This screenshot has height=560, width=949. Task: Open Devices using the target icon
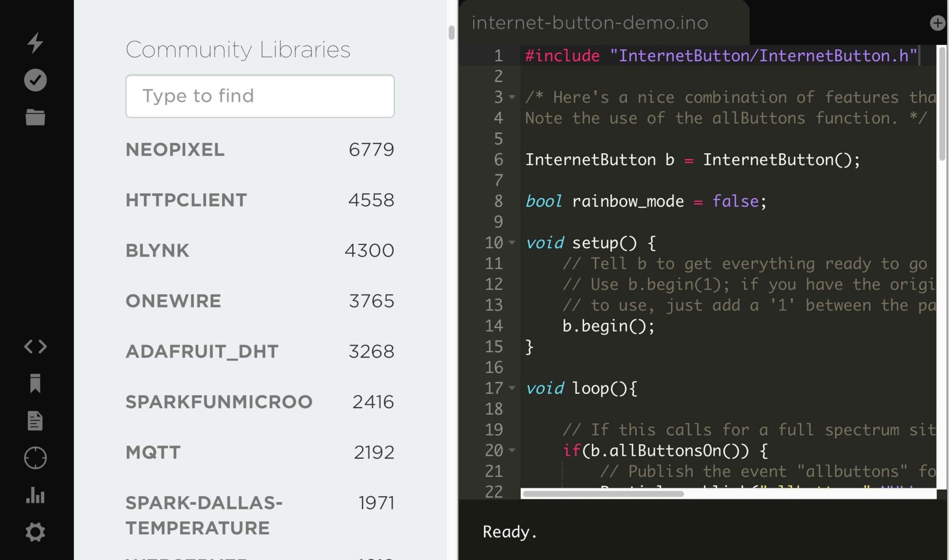[x=35, y=458]
